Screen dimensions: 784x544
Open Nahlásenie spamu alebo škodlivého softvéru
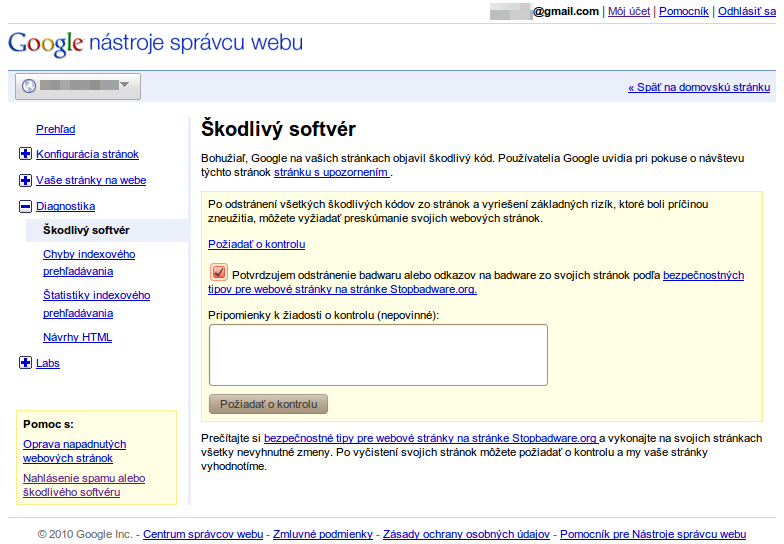(x=84, y=485)
